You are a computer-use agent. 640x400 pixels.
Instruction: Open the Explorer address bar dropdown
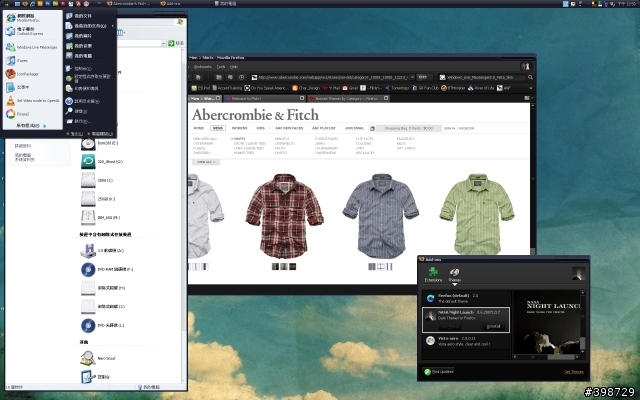163,43
